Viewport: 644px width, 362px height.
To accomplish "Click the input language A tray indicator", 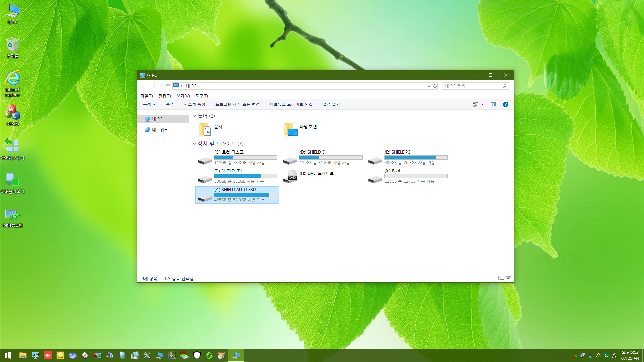I will (614, 355).
